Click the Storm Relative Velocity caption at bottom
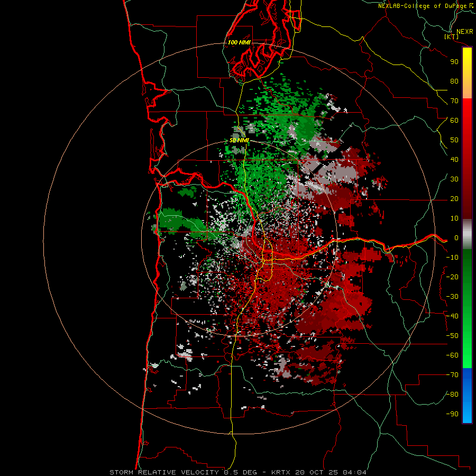 (237, 472)
